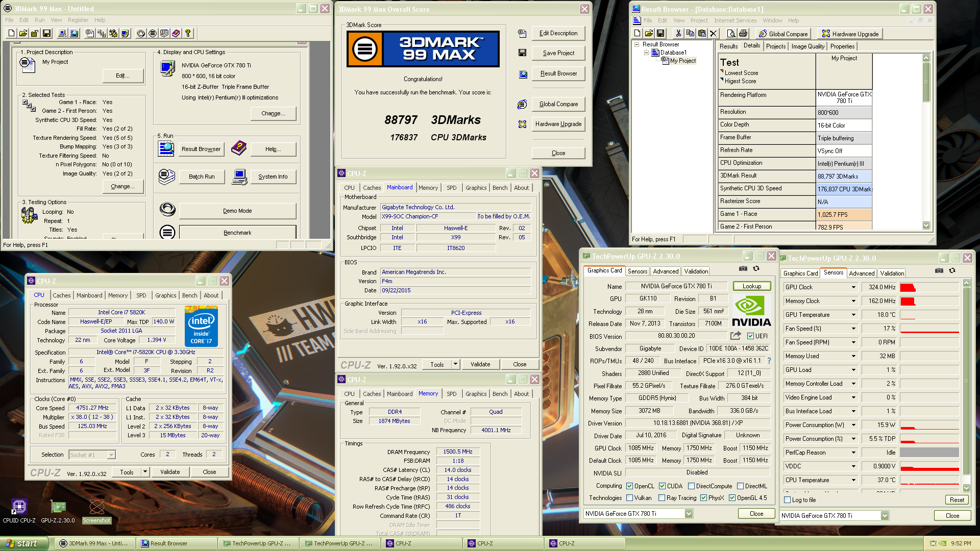The width and height of the screenshot is (980, 551).
Task: Click Windows start button
Action: click(x=24, y=543)
